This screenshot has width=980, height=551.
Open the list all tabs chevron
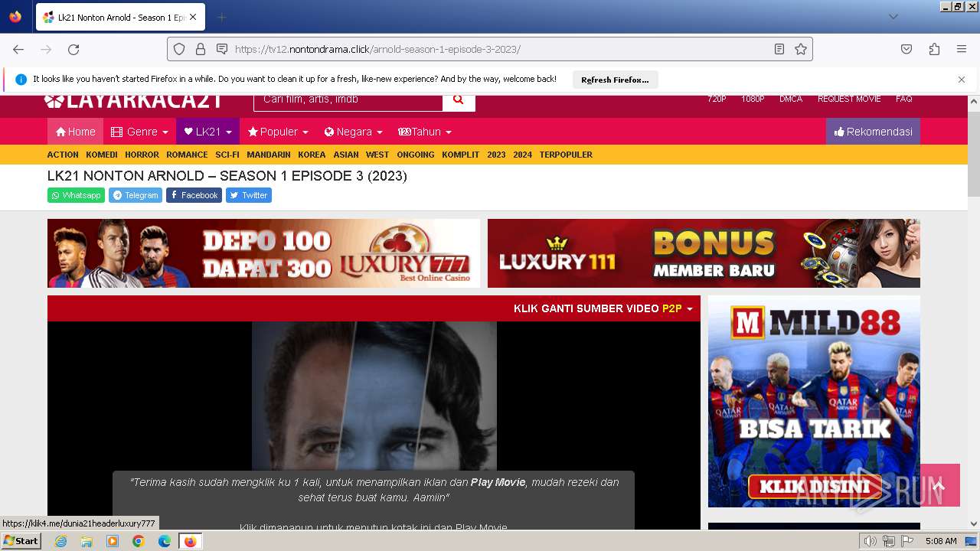pyautogui.click(x=893, y=17)
